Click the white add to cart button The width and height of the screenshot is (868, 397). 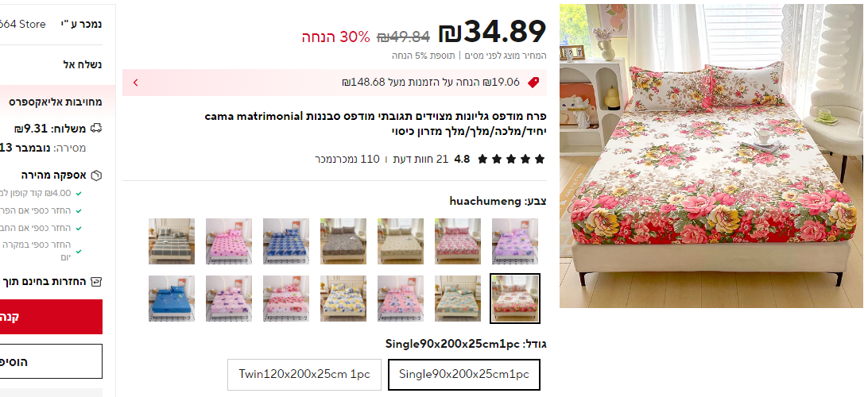click(x=51, y=361)
